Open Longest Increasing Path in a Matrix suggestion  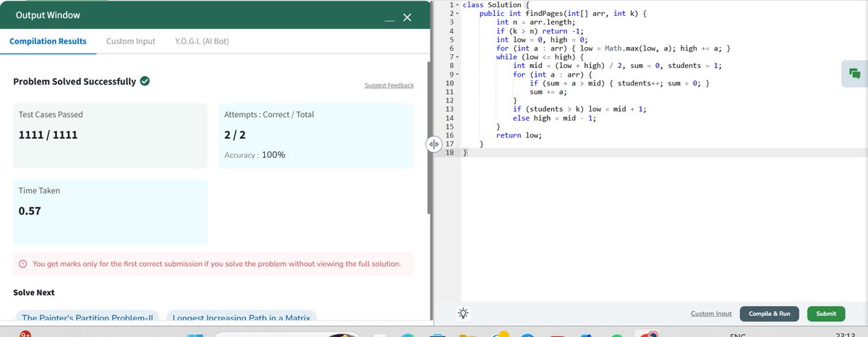point(242,317)
